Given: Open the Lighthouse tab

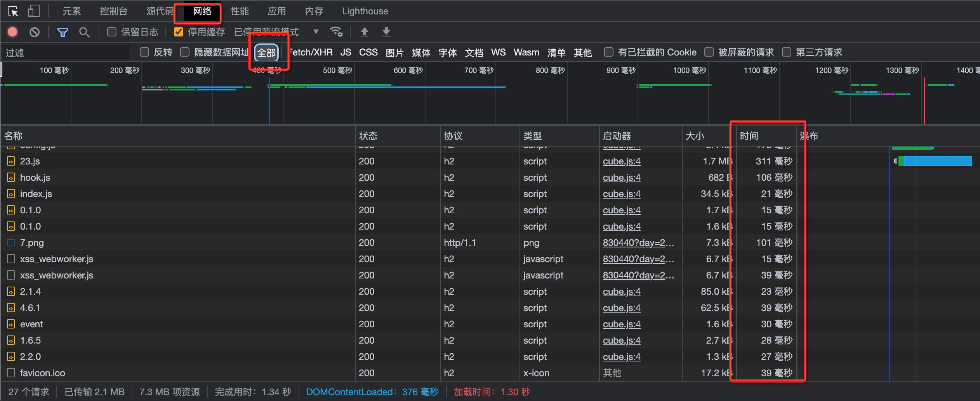Looking at the screenshot, I should pos(365,11).
